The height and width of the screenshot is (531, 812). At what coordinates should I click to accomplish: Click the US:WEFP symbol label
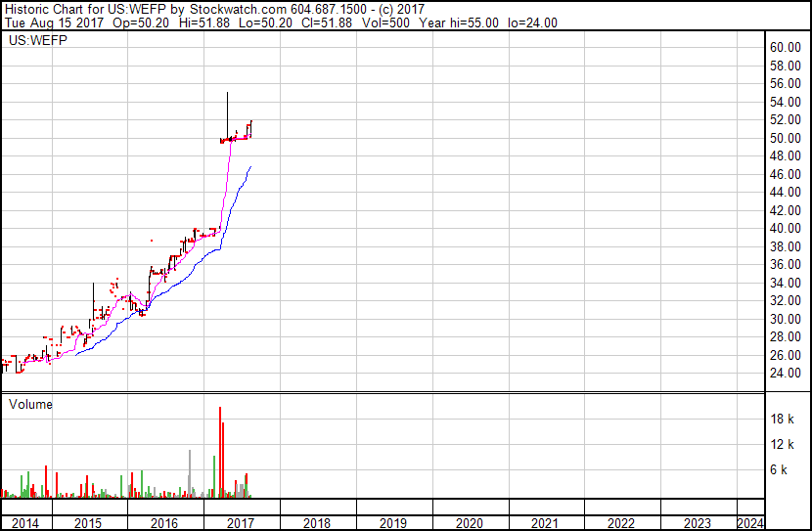[x=38, y=40]
